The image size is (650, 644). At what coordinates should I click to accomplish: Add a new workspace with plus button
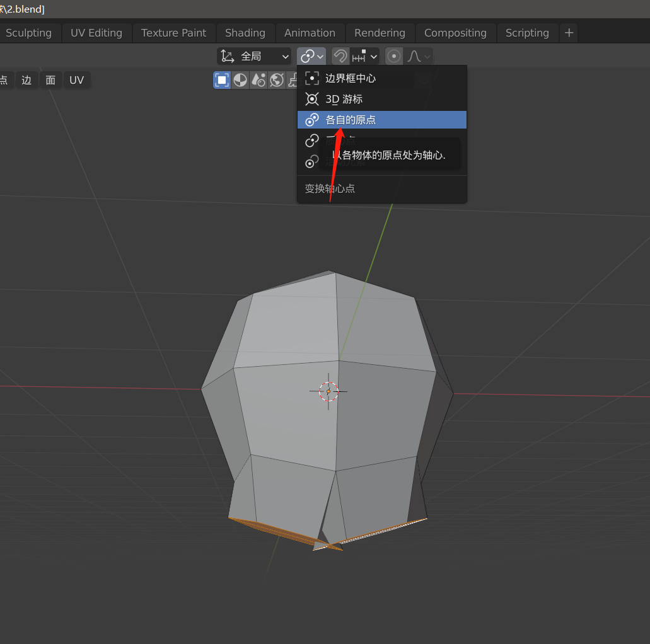coord(569,33)
